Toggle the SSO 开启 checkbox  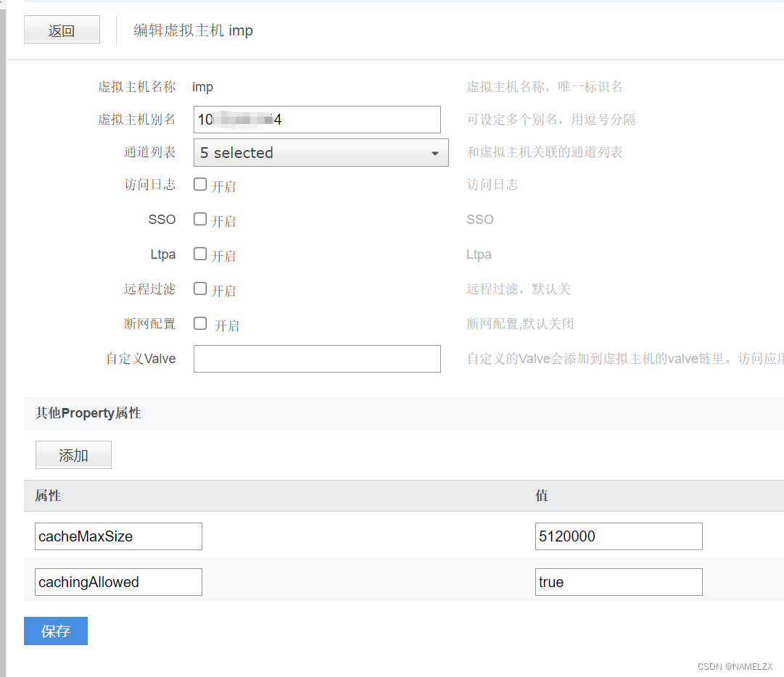[200, 219]
